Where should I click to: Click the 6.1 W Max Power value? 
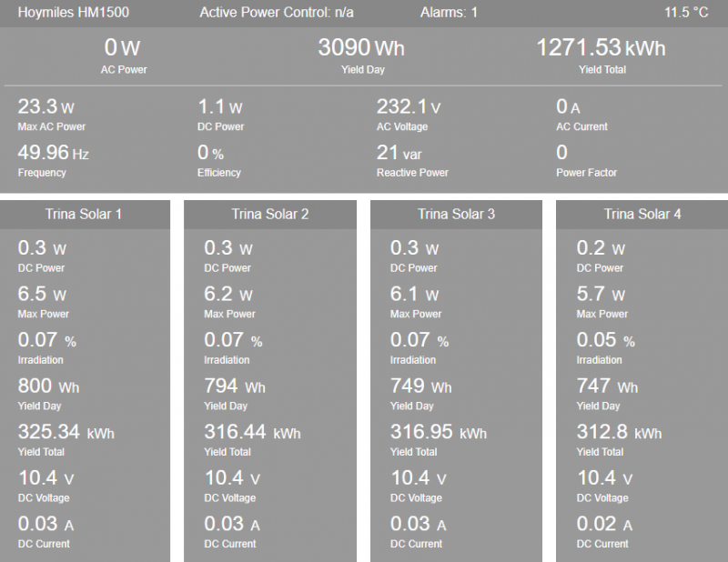(x=413, y=295)
